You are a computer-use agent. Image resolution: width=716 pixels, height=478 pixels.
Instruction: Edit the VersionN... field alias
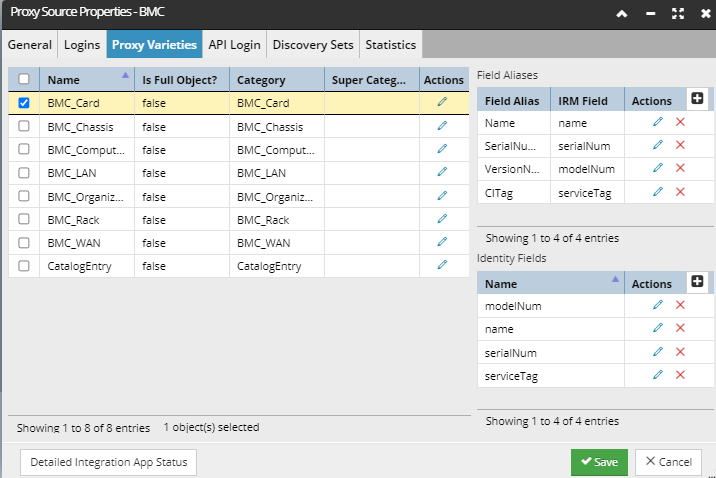658,168
